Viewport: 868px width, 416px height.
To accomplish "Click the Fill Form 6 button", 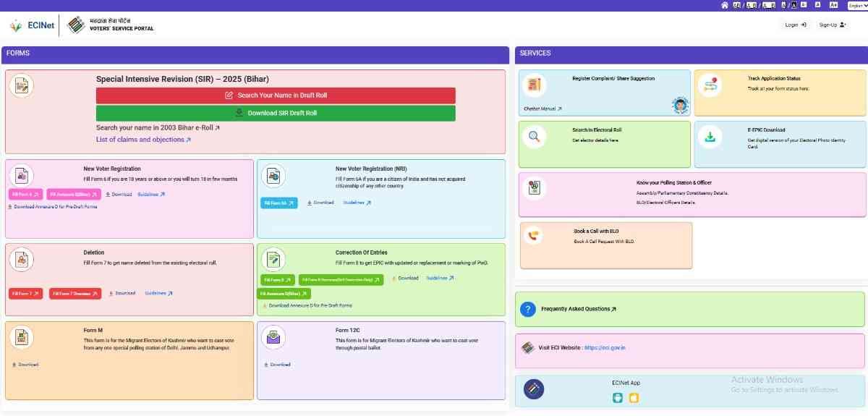I will point(25,195).
